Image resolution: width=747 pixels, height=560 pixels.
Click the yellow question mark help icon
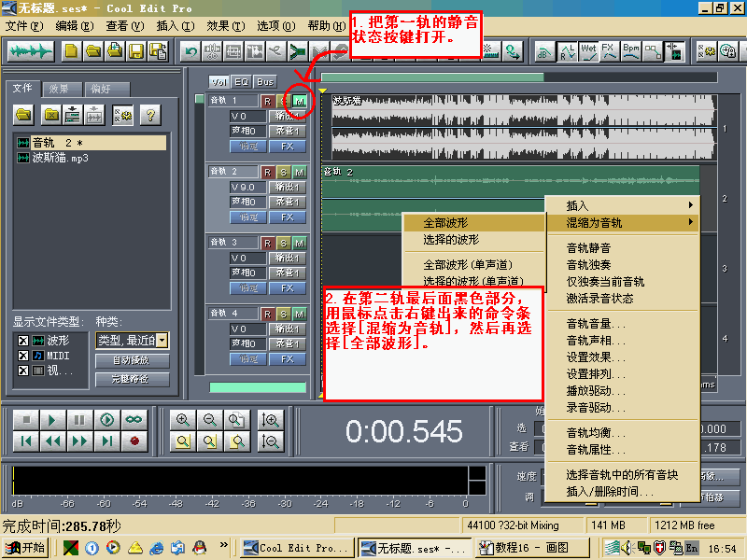click(150, 115)
